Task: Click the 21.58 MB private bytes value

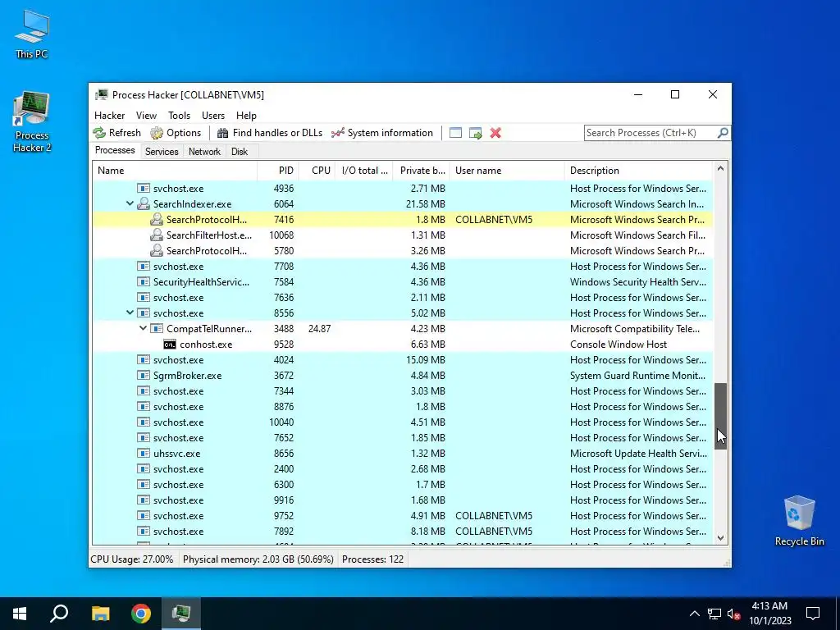Action: tap(426, 203)
